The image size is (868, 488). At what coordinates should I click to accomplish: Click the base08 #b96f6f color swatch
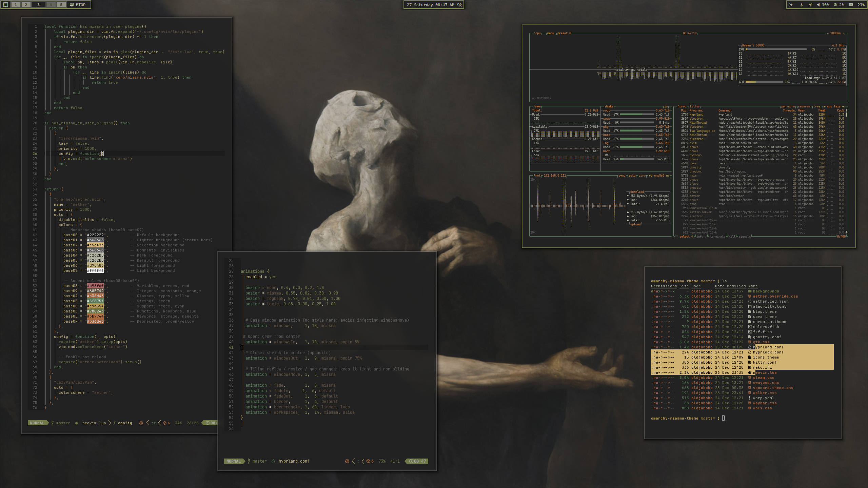coord(95,286)
